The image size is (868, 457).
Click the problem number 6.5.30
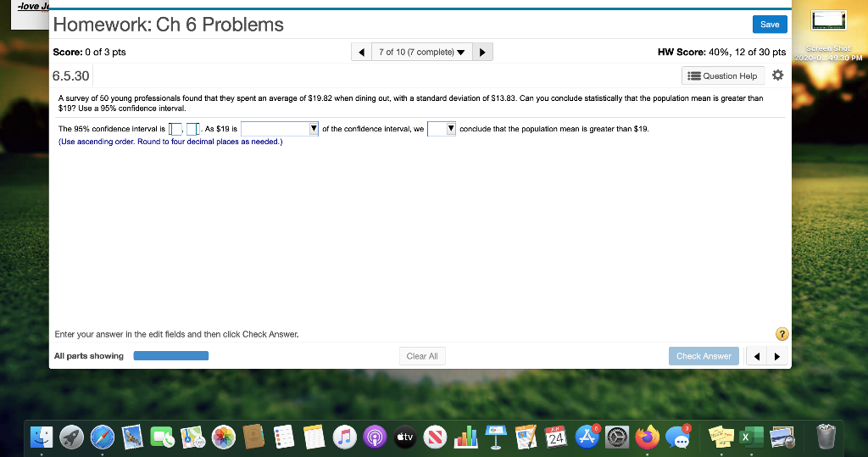[71, 76]
